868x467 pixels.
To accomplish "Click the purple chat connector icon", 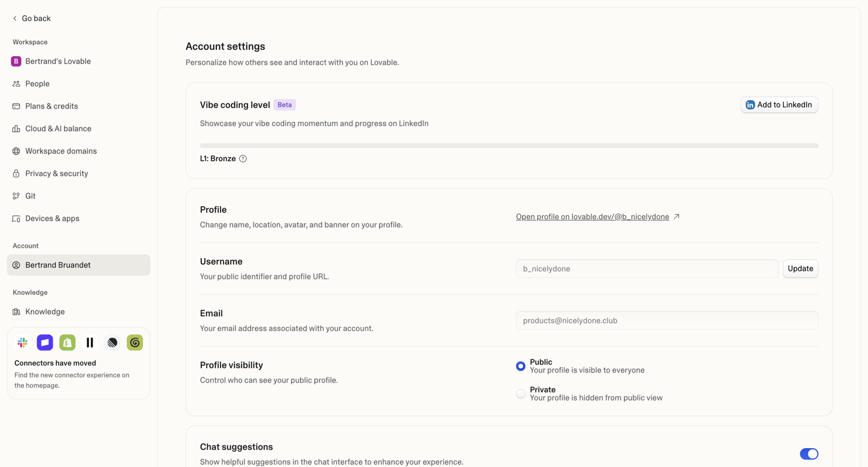I will pos(45,343).
